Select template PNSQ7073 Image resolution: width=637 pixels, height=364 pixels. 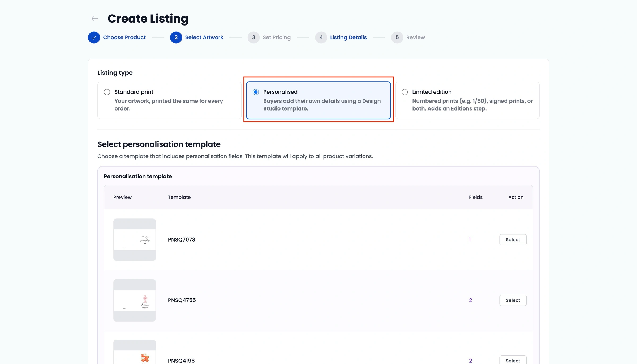pos(513,240)
